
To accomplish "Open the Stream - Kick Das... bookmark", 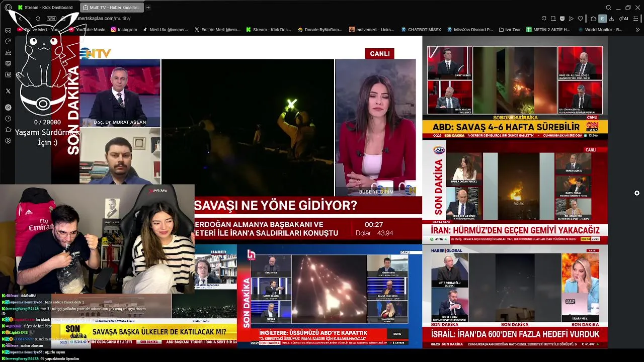I will [x=269, y=30].
